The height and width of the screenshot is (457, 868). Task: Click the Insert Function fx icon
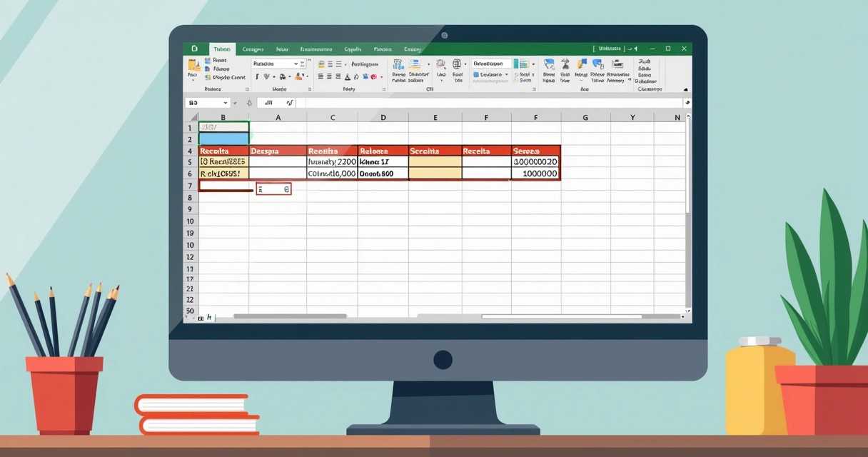pos(291,102)
